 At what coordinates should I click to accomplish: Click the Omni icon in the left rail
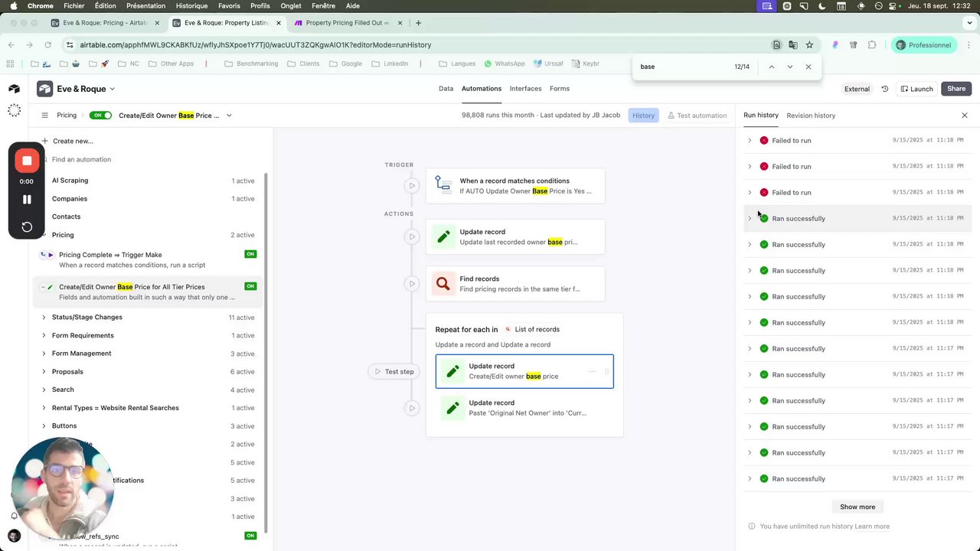[14, 111]
